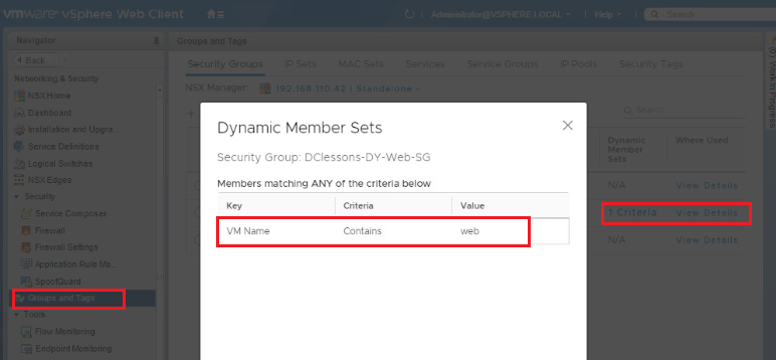Collapse the Security tree section
The width and height of the screenshot is (776, 360).
17,197
